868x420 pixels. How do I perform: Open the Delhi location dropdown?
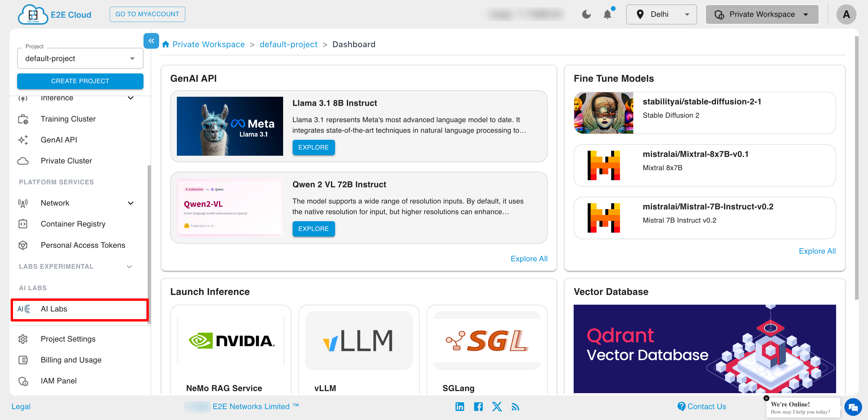point(661,14)
